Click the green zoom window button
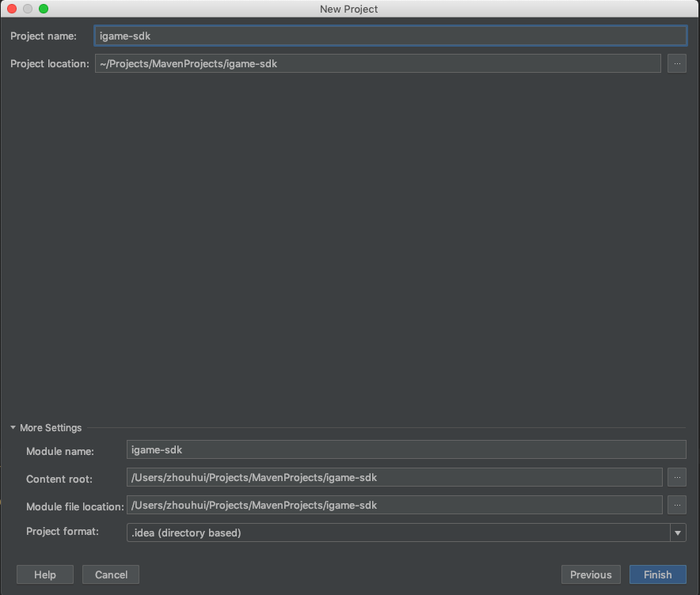This screenshot has height=595, width=700. pos(44,9)
